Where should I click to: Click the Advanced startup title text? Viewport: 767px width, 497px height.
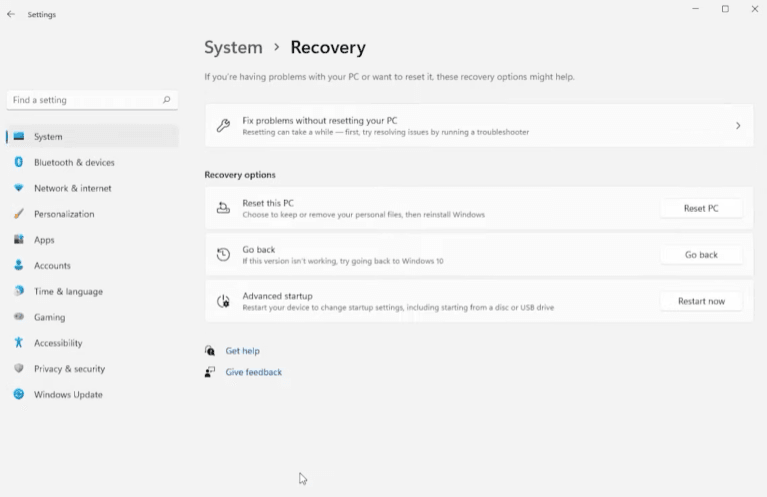[277, 296]
